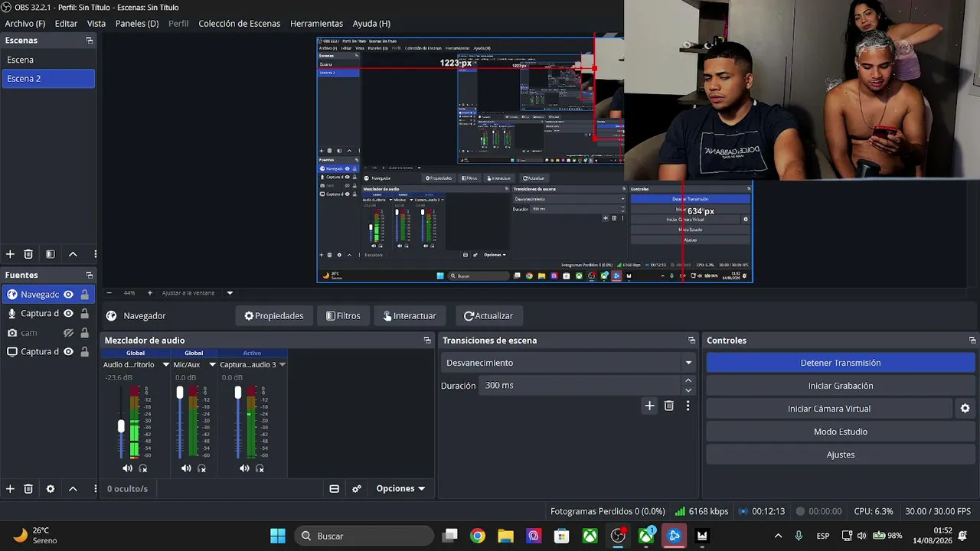Viewport: 980px width, 551px height.
Task: Undock the Mezclador de audio panel
Action: (427, 341)
